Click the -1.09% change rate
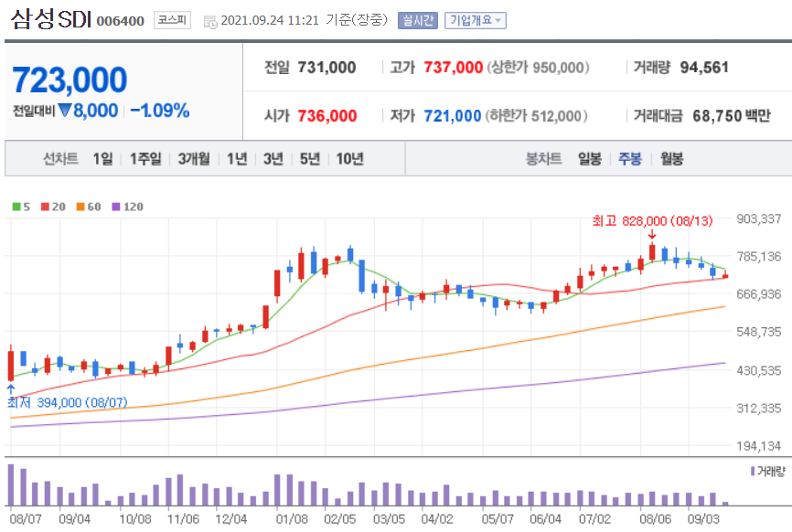 [160, 110]
